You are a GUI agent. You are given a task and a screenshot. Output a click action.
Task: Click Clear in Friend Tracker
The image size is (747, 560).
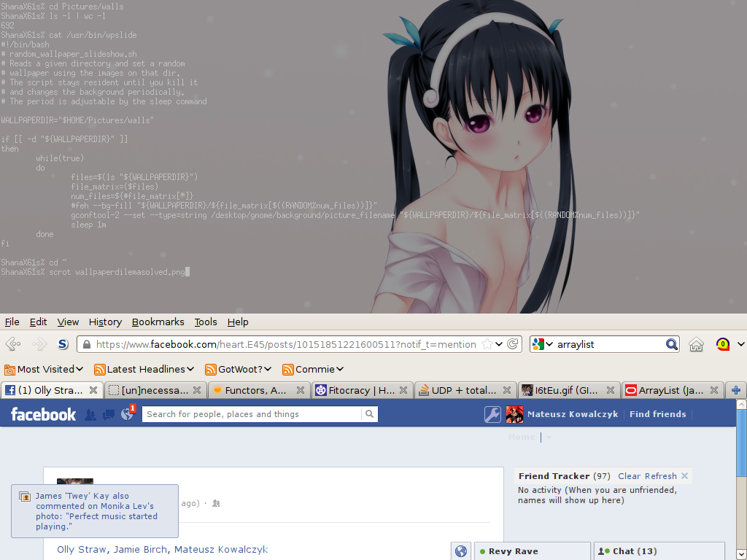point(629,476)
